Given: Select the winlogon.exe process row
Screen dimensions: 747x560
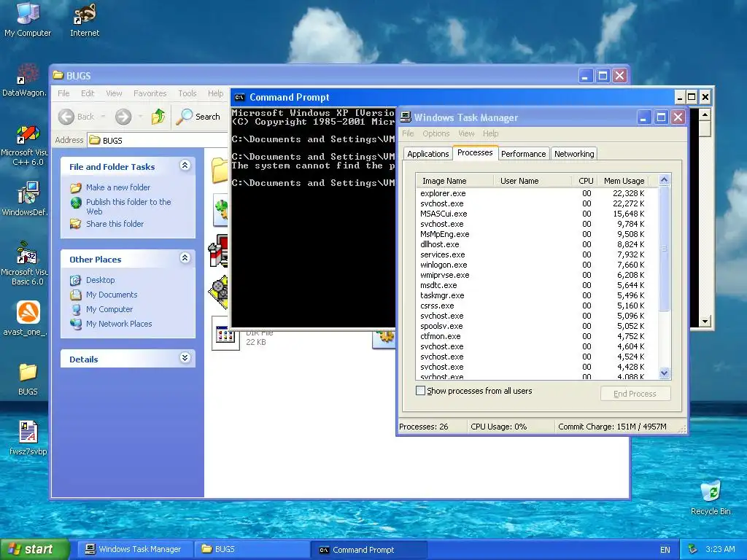Looking at the screenshot, I should [x=537, y=265].
